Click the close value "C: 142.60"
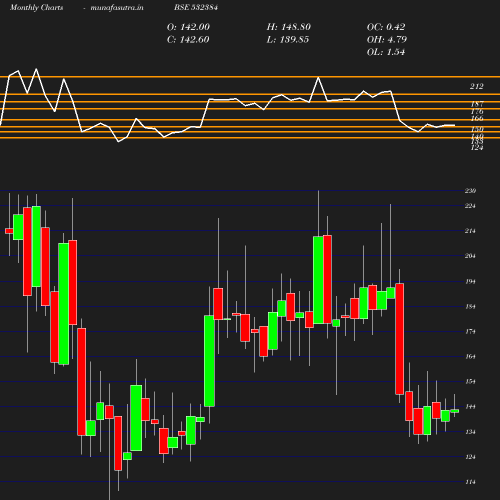 pyautogui.click(x=188, y=40)
